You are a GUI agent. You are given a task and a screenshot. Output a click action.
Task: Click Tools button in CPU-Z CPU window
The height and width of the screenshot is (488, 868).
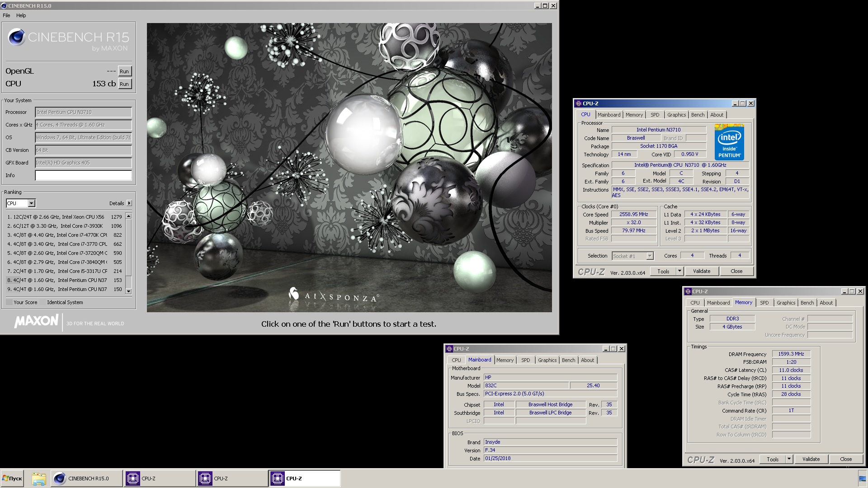click(663, 271)
